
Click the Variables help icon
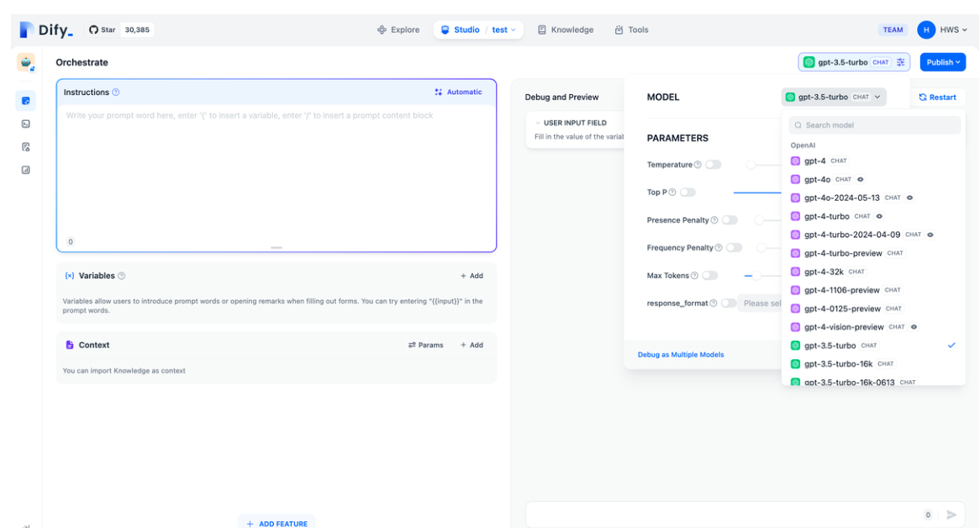[x=121, y=276]
